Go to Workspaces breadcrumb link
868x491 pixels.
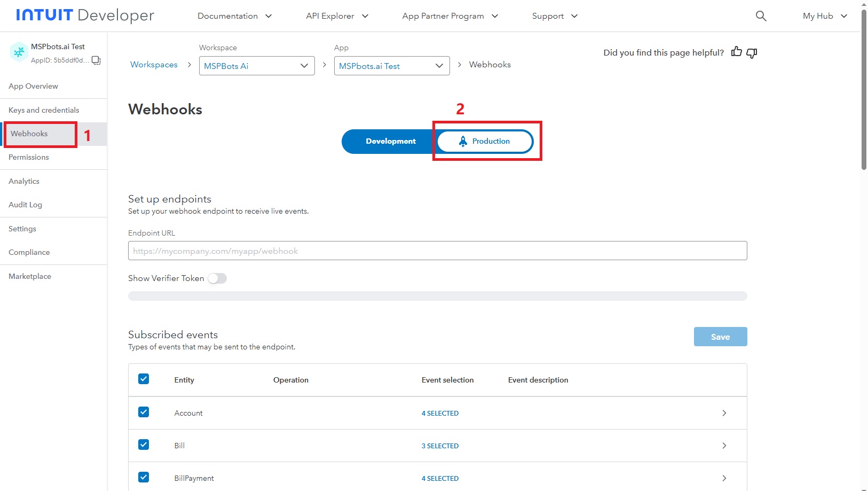(154, 65)
